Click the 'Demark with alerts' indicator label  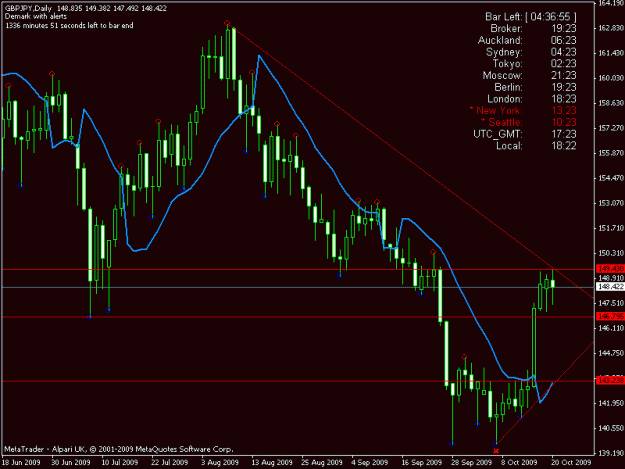(36, 17)
